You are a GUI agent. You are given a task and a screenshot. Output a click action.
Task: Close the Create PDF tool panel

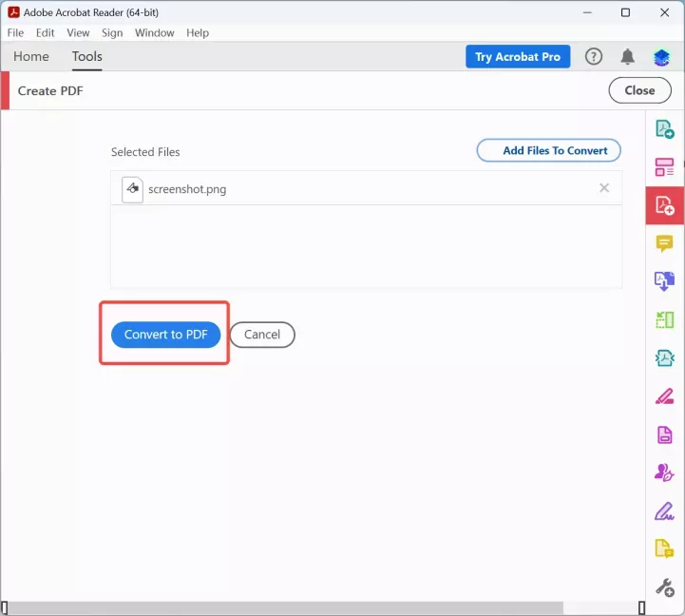click(x=639, y=90)
